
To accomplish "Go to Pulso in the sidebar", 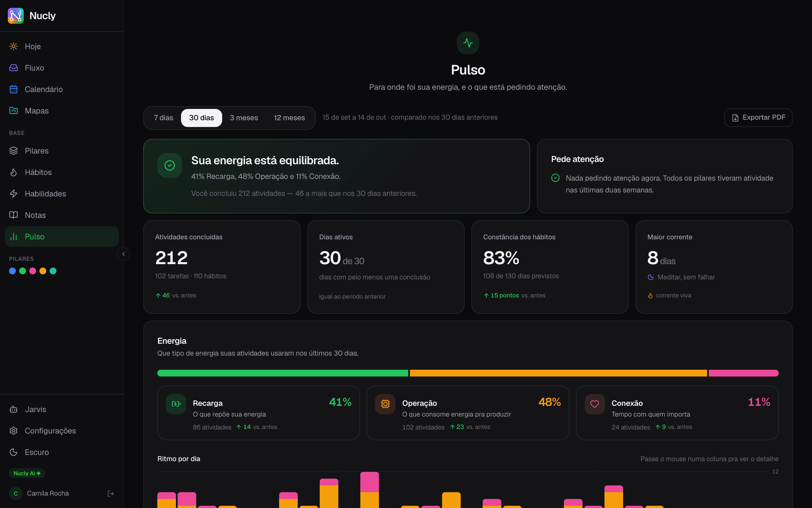I will (x=62, y=237).
